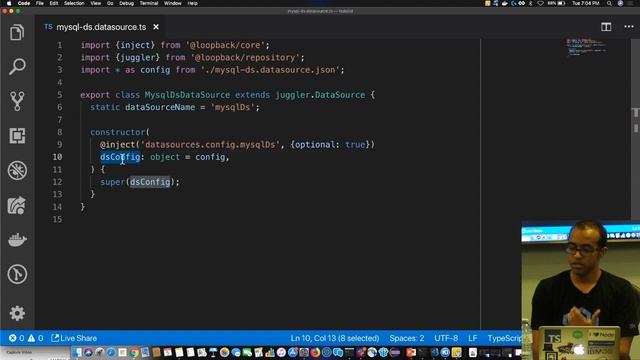Open the Window menu
640x360 pixels.
pos(173,3)
